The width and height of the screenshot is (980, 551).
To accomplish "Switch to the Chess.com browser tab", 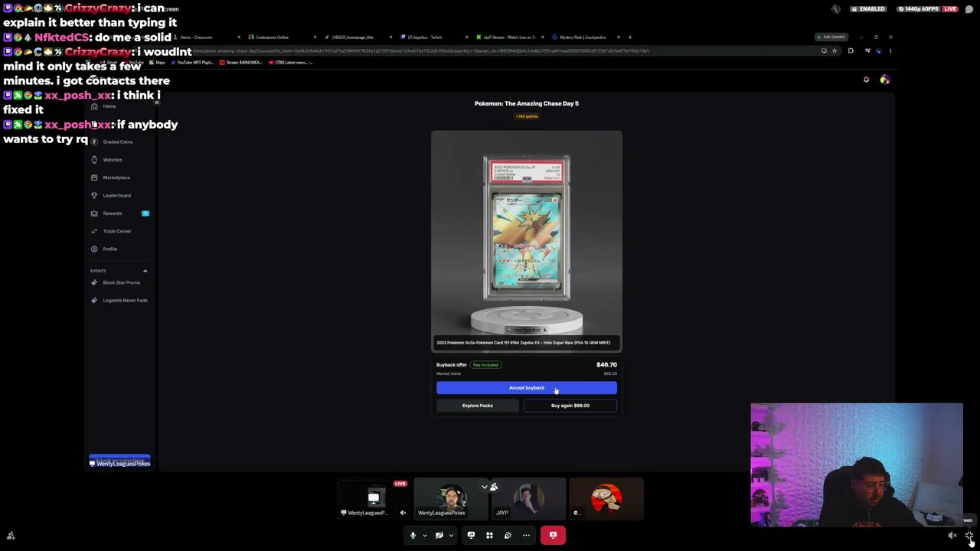I will [x=207, y=37].
